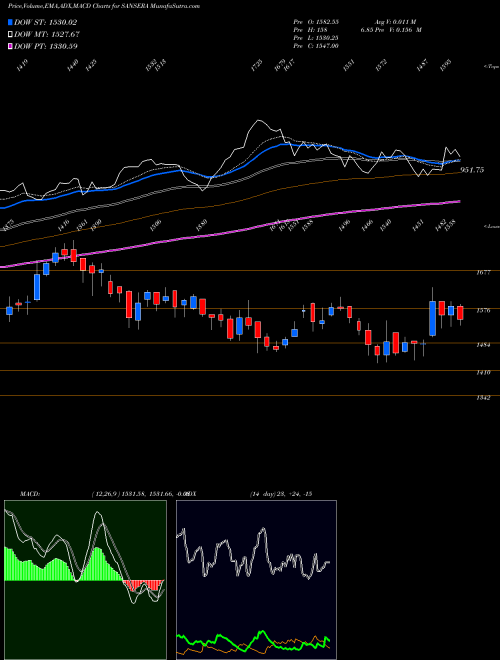Click the blue DOW ST legend swatch
Image resolution: width=500 pixels, height=660 pixels.
point(10,22)
